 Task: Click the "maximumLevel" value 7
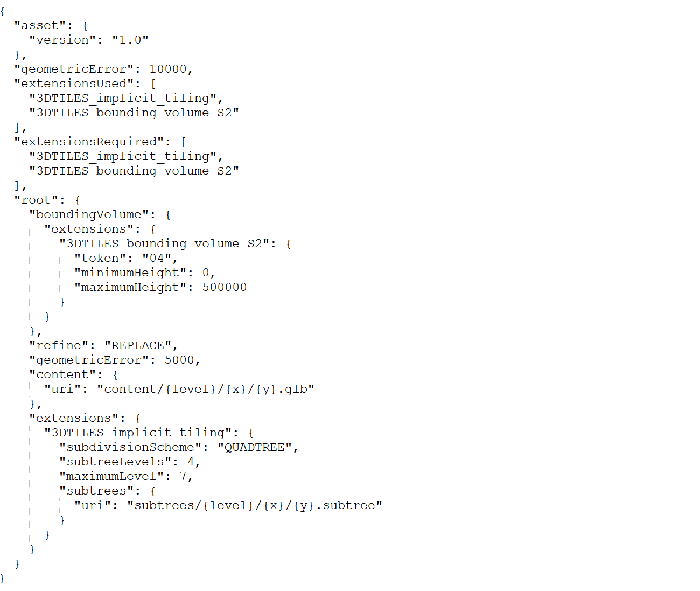[183, 476]
